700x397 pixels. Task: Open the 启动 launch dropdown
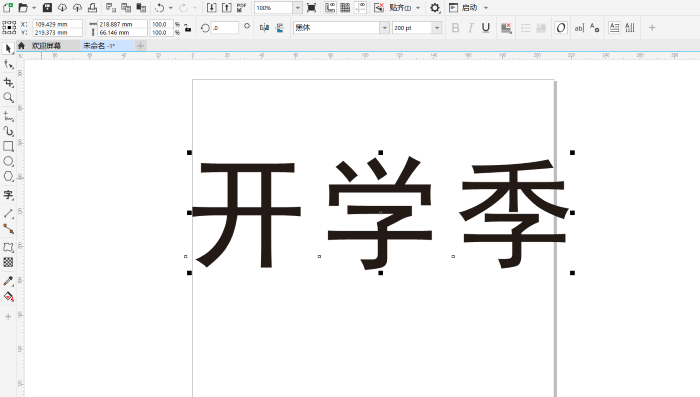coord(486,8)
